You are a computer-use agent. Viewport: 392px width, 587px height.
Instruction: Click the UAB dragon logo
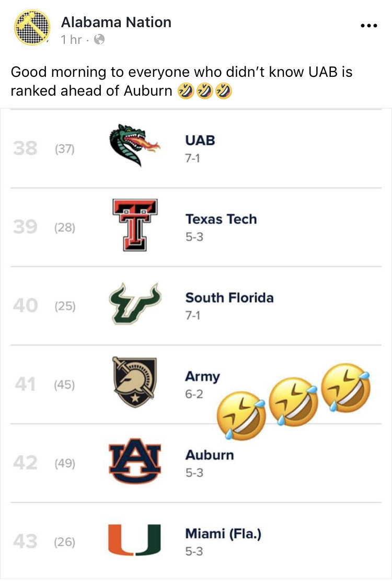click(134, 145)
